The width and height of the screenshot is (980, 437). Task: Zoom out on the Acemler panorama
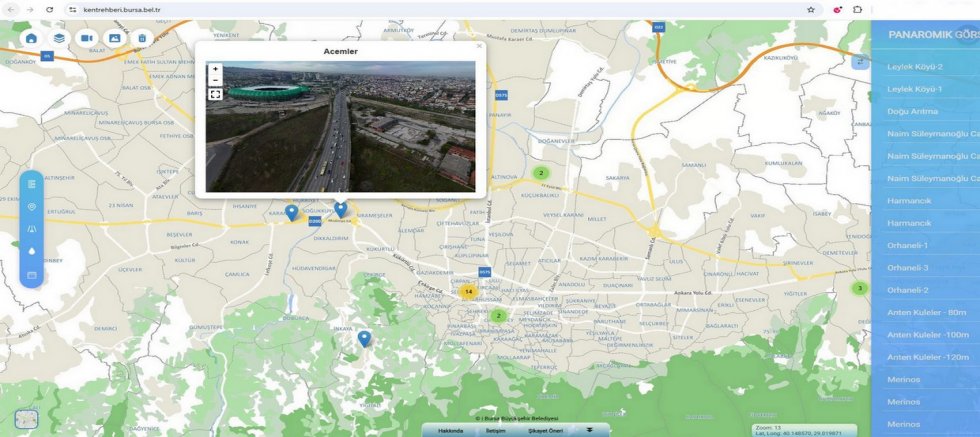coord(215,80)
